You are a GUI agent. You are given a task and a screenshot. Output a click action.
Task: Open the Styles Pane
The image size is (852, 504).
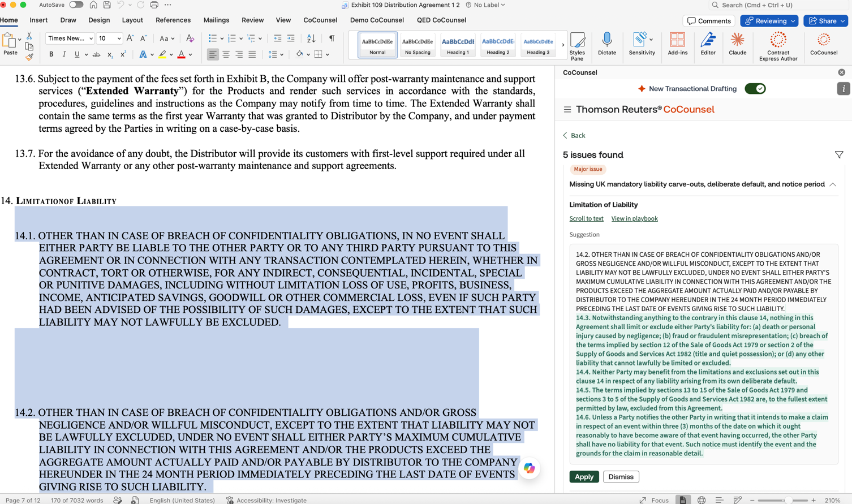point(577,46)
